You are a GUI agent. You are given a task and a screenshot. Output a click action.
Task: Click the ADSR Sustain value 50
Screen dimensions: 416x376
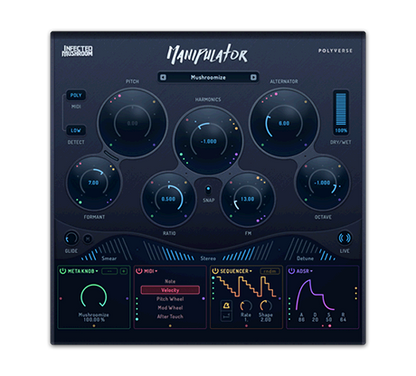point(329,319)
